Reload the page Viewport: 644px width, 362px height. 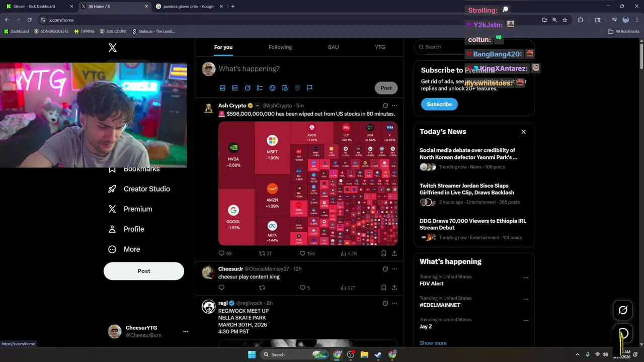coord(29,20)
